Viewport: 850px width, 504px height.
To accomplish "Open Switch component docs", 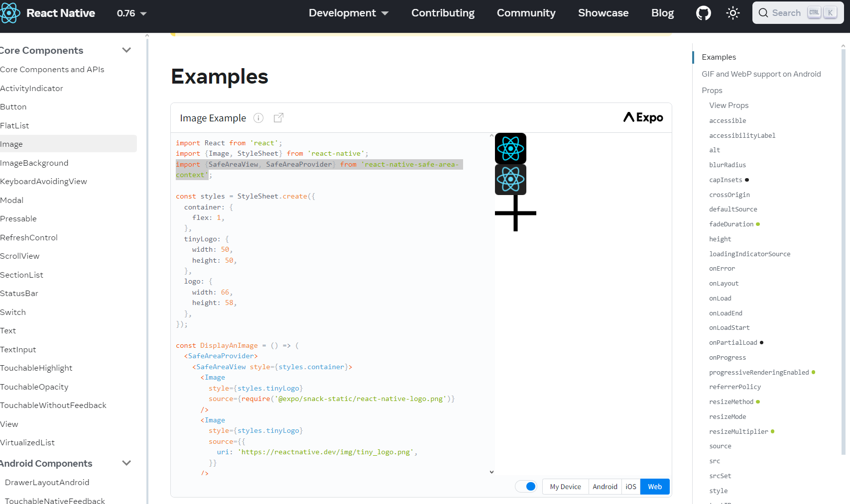I will pos(13,312).
